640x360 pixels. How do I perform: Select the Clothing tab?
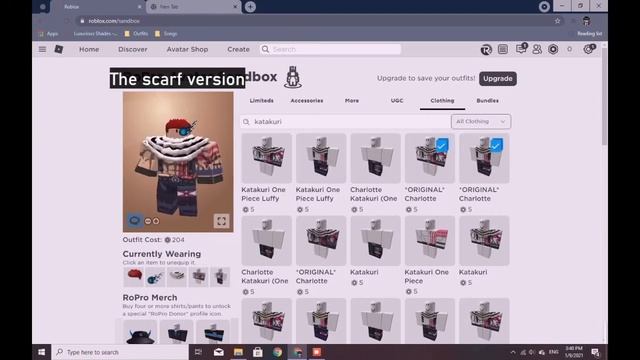tap(442, 100)
